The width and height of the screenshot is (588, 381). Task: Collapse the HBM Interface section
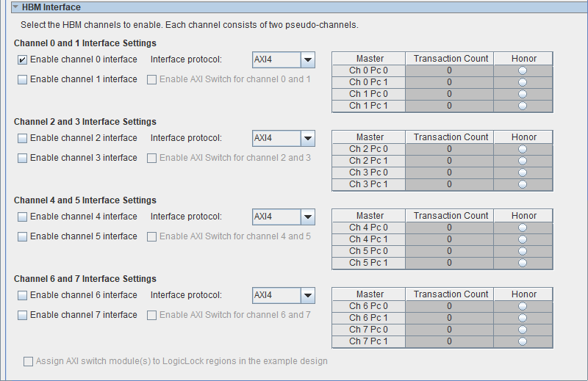click(15, 7)
